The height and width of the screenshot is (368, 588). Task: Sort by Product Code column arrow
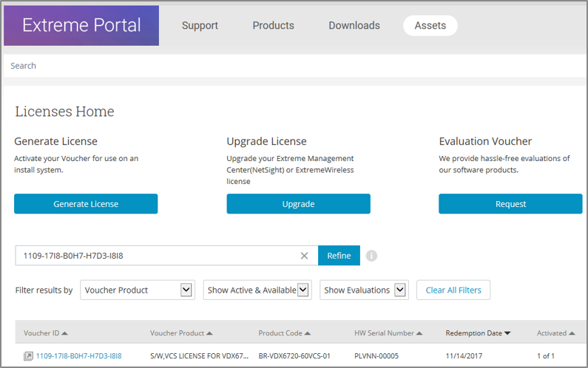(x=308, y=333)
